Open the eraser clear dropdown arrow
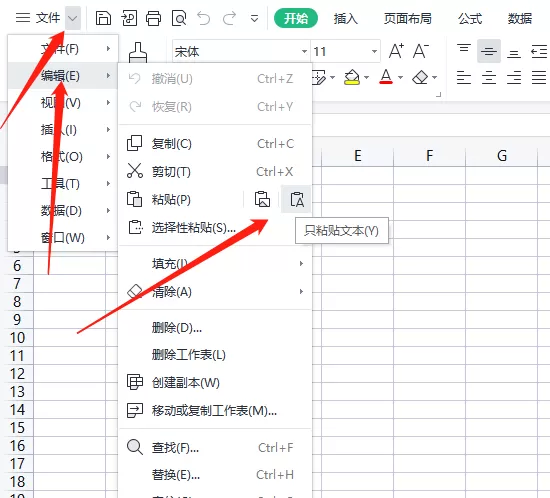 [x=435, y=77]
